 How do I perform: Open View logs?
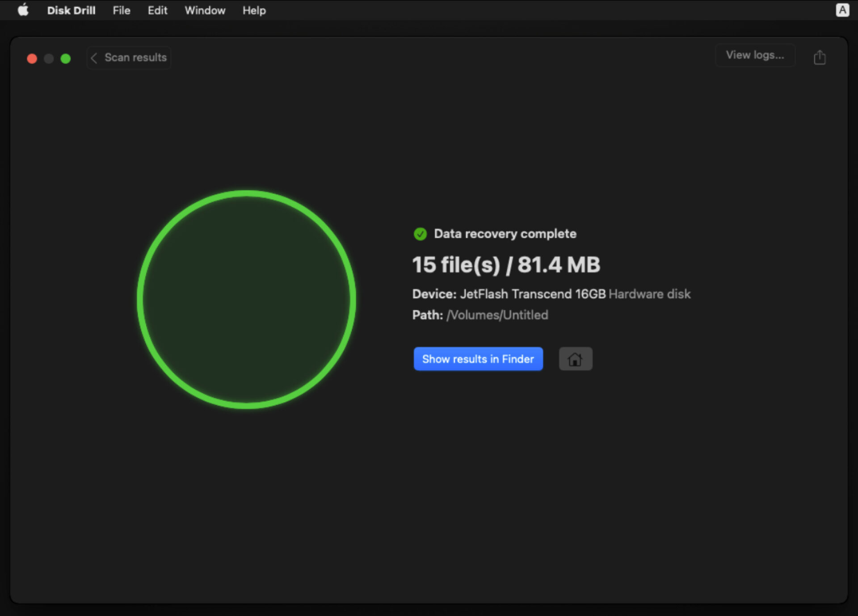[754, 55]
